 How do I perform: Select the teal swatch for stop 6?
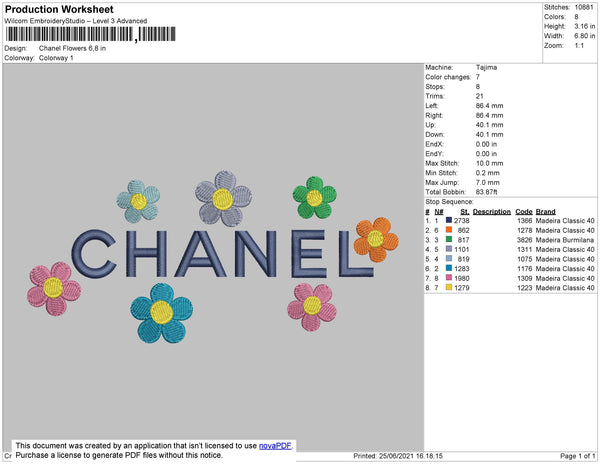pyautogui.click(x=449, y=268)
